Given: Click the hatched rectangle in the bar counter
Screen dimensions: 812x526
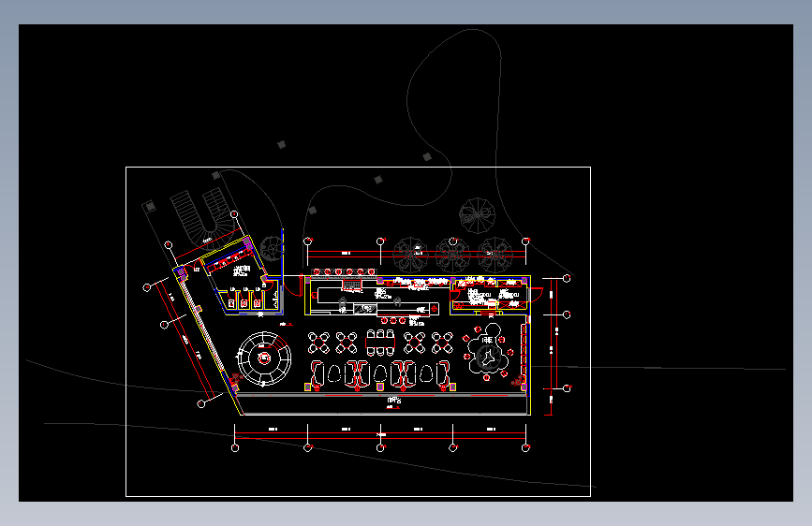Looking at the screenshot, I should click(365, 309).
